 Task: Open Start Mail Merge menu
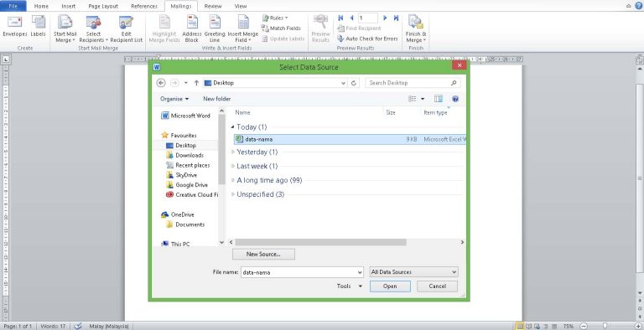coord(65,28)
